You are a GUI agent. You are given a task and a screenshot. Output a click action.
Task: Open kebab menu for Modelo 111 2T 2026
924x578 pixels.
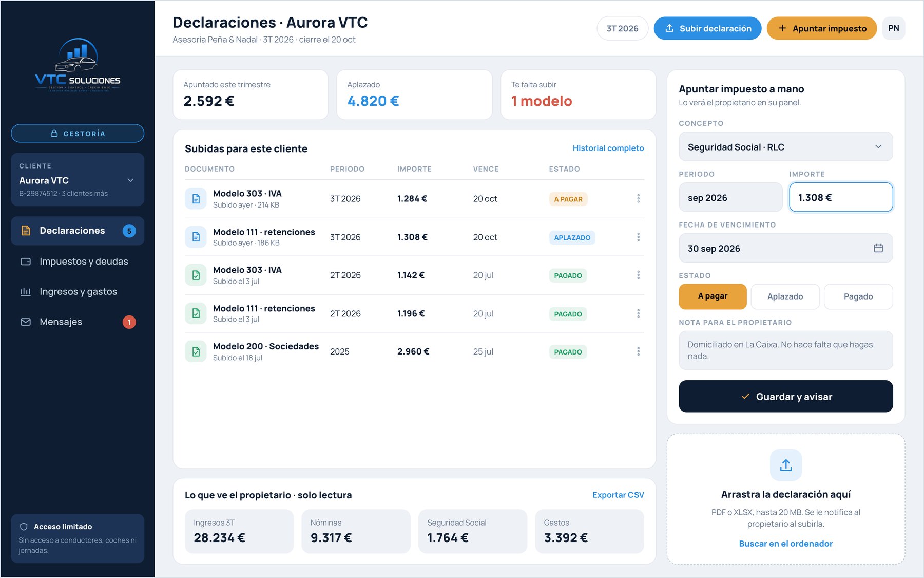(638, 313)
